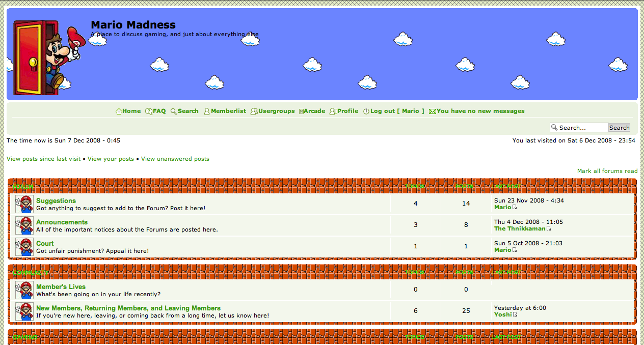The width and height of the screenshot is (644, 345).
Task: Open 'View your posts' link
Action: pyautogui.click(x=111, y=159)
